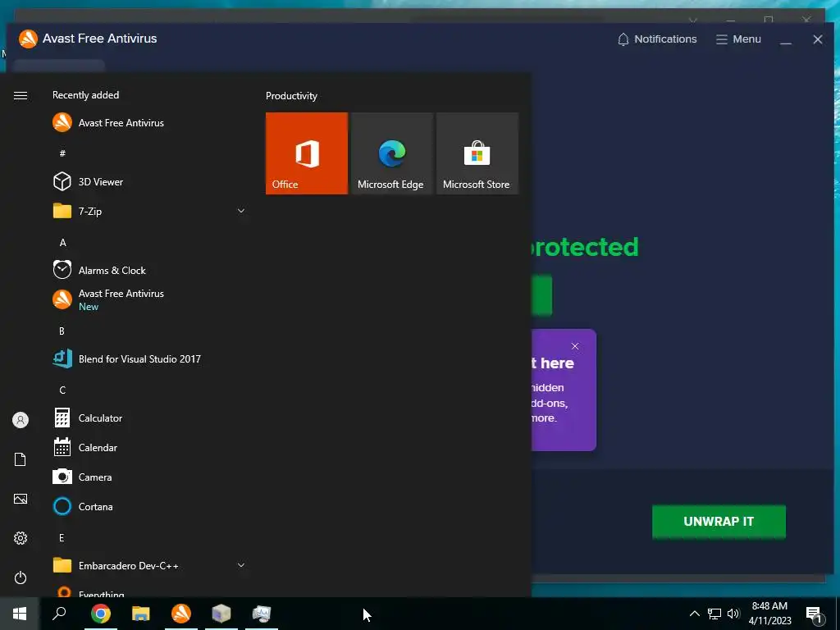Image resolution: width=840 pixels, height=630 pixels.
Task: Click the Office tile
Action: tap(307, 153)
